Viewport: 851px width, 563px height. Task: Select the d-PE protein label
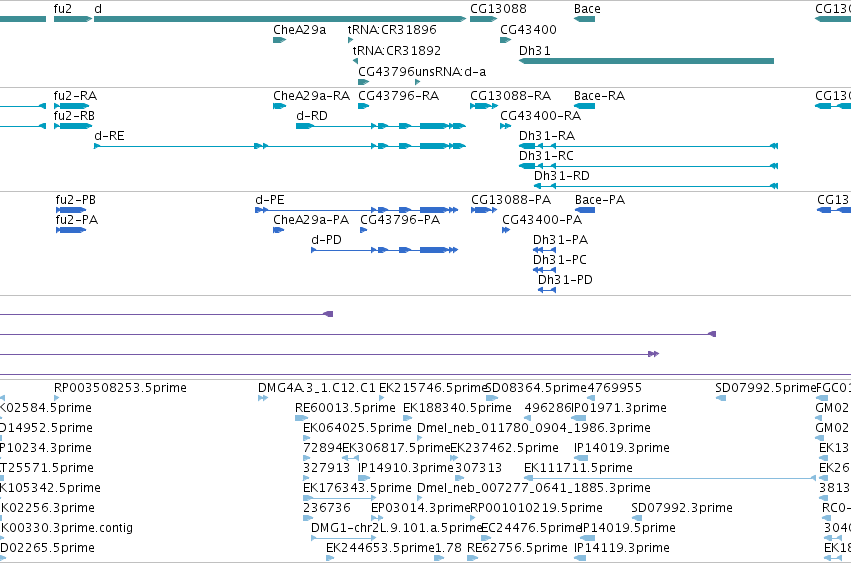[270, 200]
